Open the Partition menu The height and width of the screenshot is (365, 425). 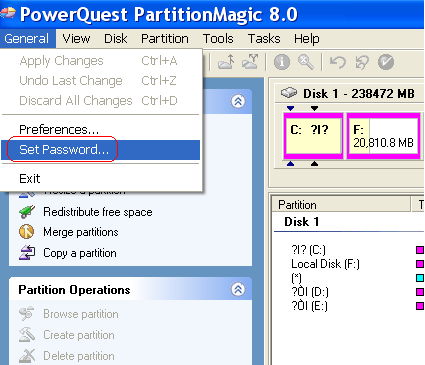165,39
